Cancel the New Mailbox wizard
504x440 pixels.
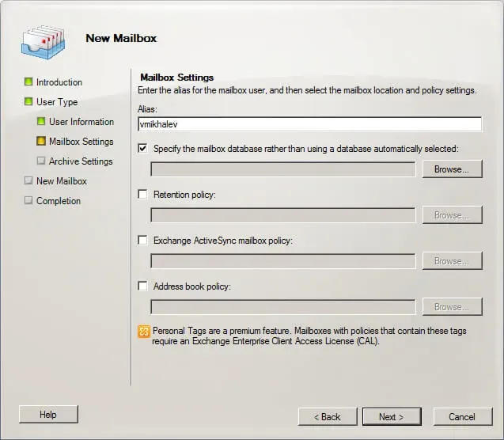463,417
